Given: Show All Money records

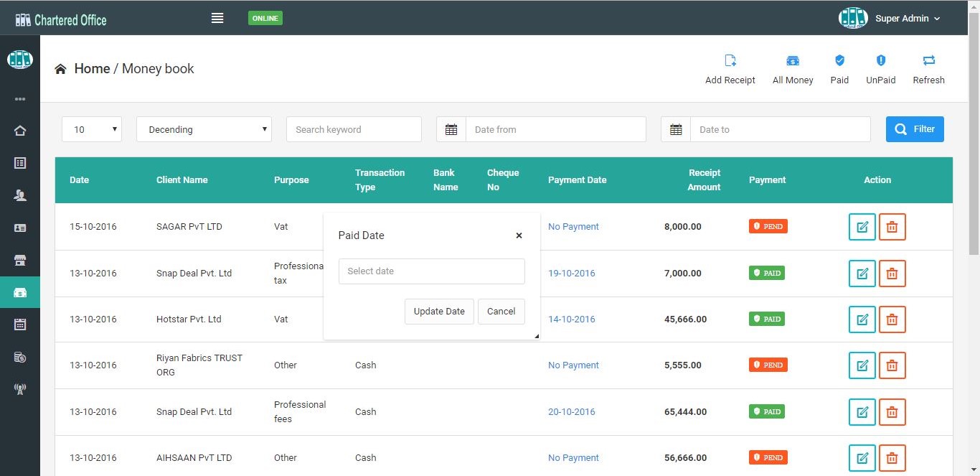Looking at the screenshot, I should pos(793,70).
